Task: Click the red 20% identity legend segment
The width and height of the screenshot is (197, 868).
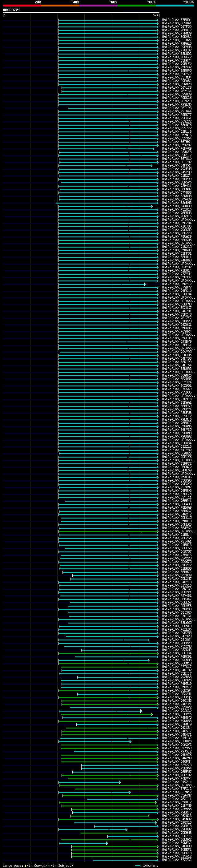Action: 22,6
